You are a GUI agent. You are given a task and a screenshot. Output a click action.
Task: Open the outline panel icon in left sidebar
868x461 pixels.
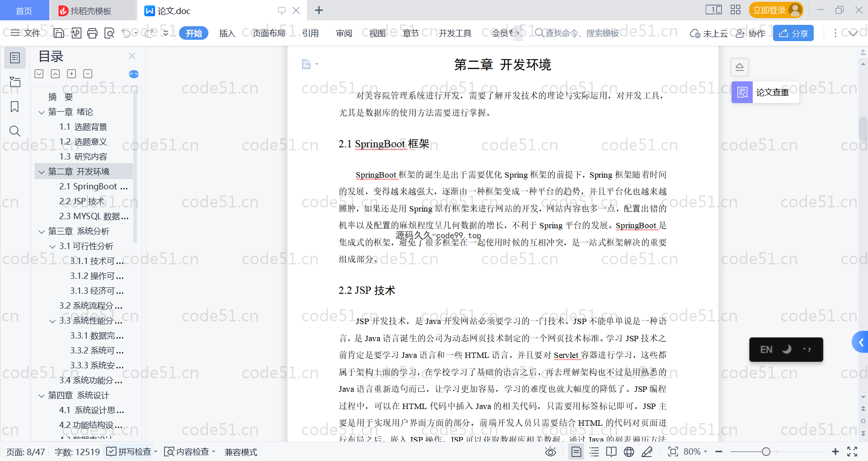click(x=15, y=58)
